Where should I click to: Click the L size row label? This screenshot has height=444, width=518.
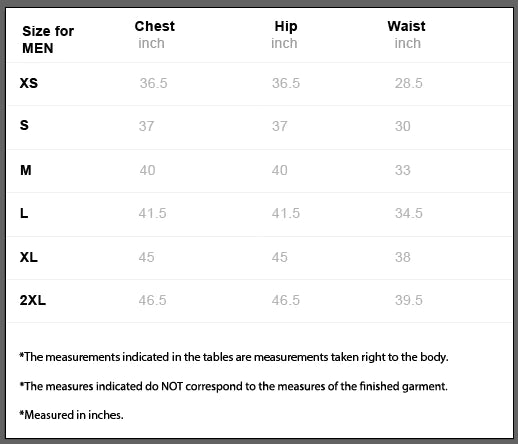click(24, 213)
